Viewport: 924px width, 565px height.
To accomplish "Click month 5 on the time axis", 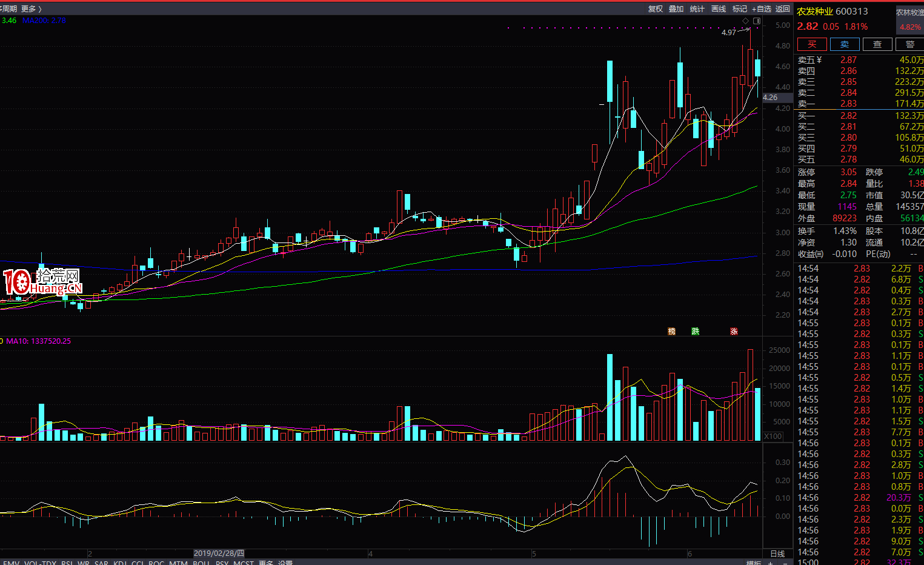I will pos(534,553).
